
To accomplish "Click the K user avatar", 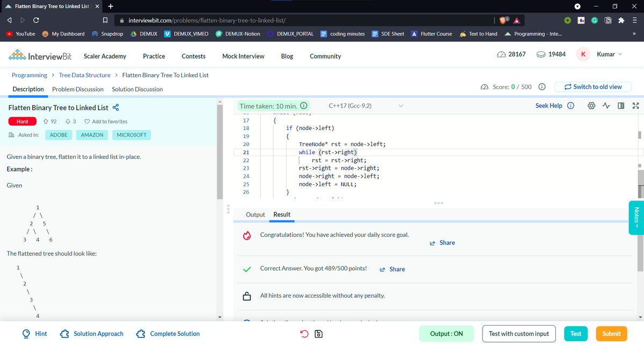I will (x=583, y=54).
